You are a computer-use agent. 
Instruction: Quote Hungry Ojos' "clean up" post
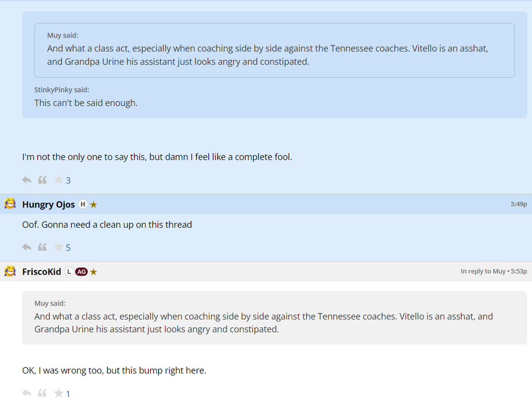click(43, 247)
